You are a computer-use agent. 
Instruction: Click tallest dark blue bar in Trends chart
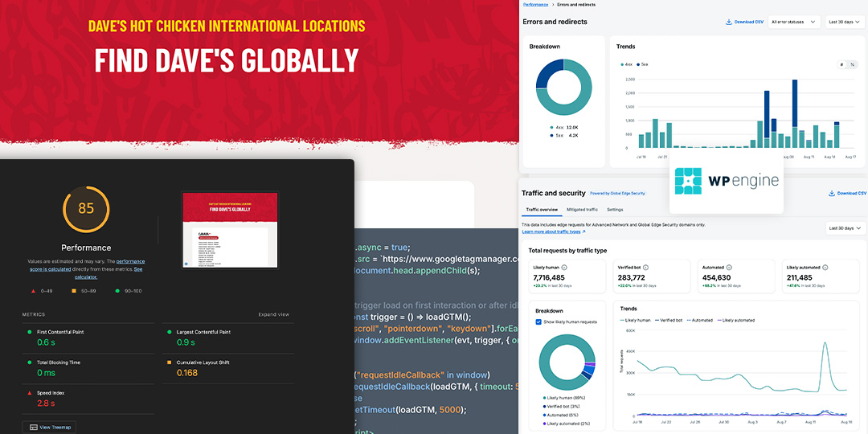pos(794,104)
